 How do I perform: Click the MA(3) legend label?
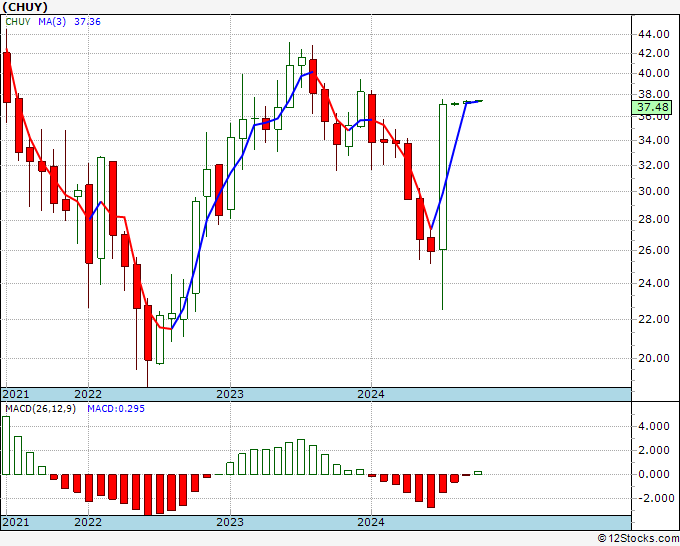click(52, 22)
